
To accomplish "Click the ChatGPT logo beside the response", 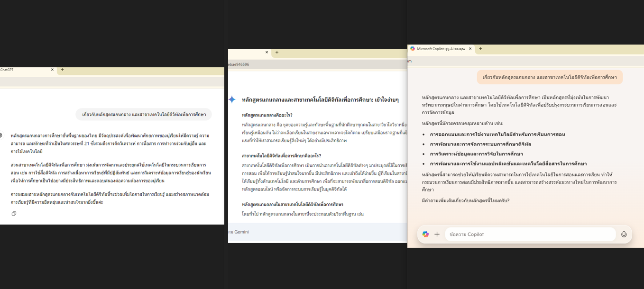I will (1, 135).
